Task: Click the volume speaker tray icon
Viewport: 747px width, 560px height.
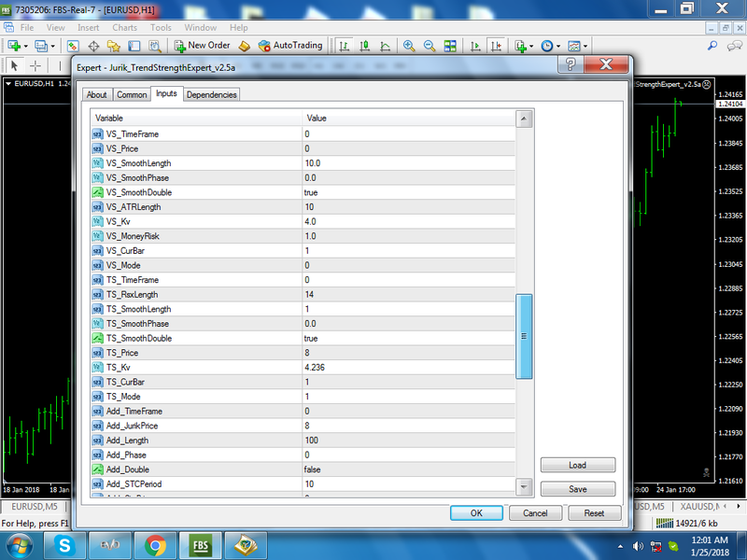Action: pyautogui.click(x=638, y=546)
